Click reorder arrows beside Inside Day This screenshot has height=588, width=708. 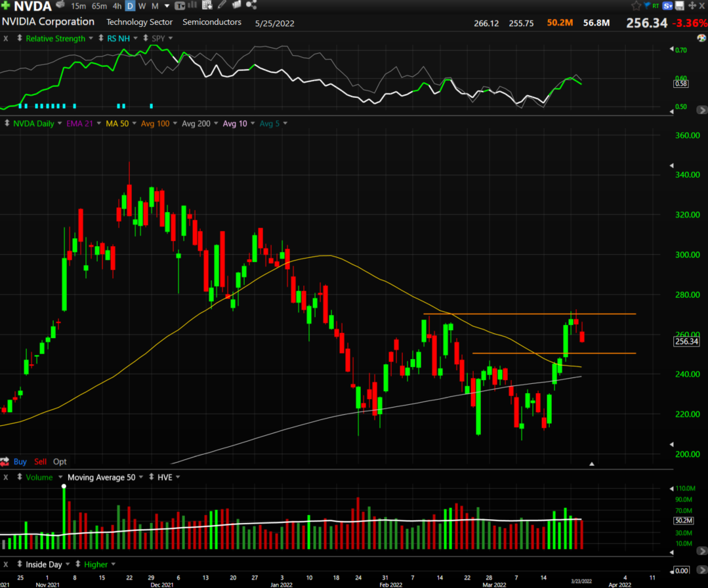(20, 564)
